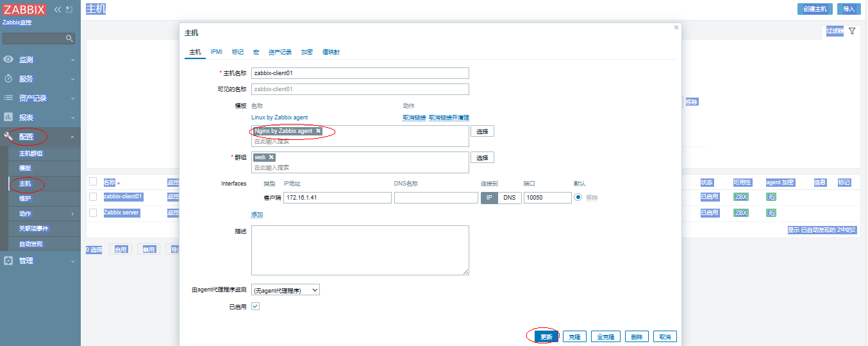This screenshot has width=868, height=346.
Task: Click the filter funnel icon
Action: (x=852, y=31)
